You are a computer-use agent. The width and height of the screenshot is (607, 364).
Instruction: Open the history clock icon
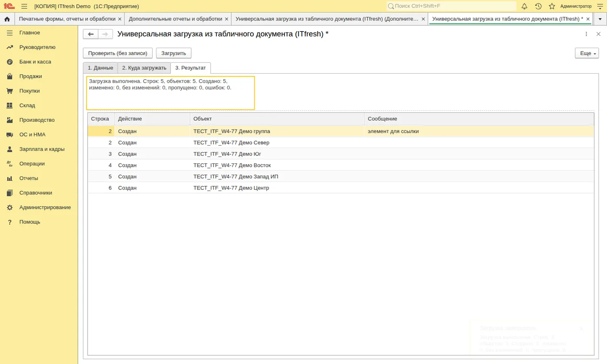[538, 6]
